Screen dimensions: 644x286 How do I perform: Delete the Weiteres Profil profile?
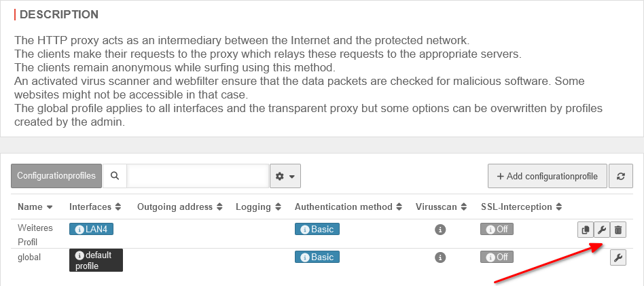[x=618, y=230]
